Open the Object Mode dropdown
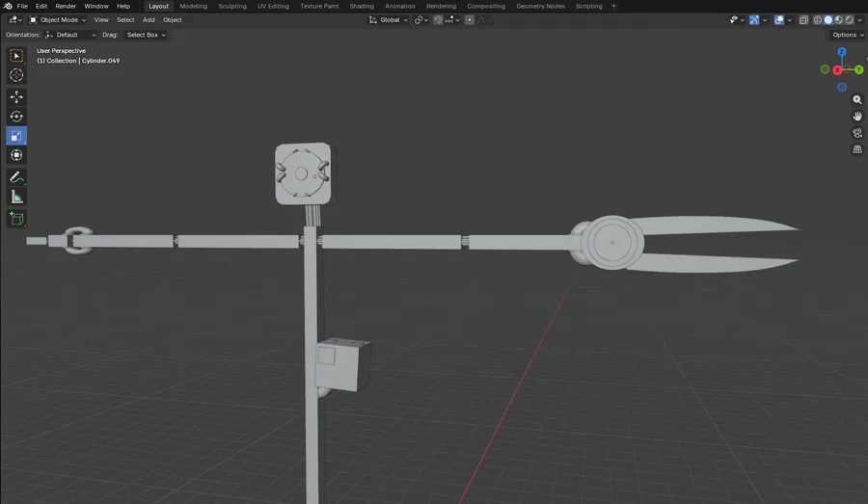The image size is (868, 504). tap(58, 20)
